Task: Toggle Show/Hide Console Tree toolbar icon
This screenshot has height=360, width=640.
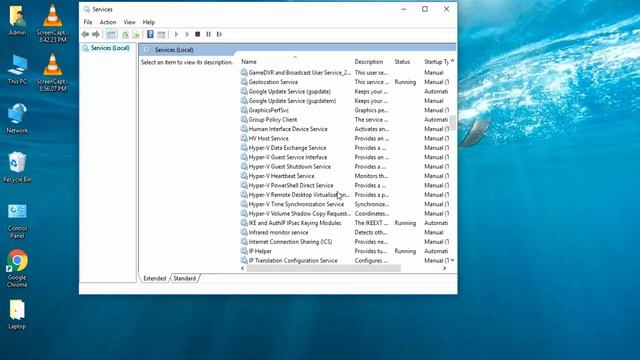Action: click(111, 34)
